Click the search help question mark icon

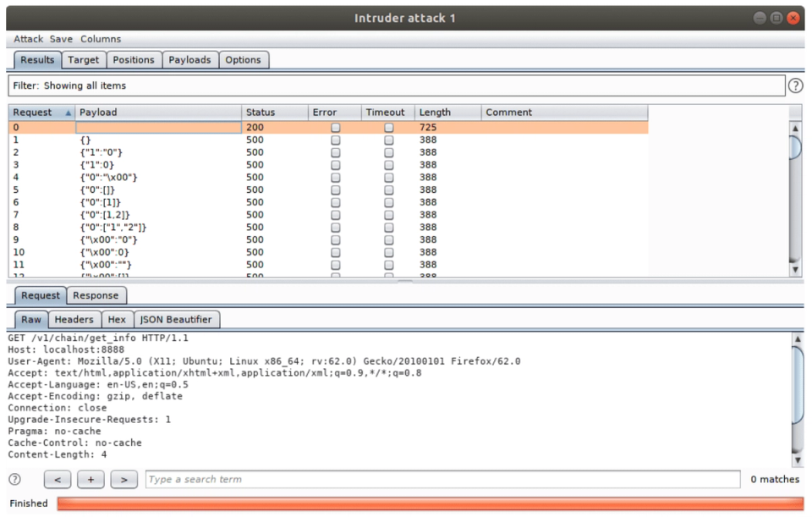tap(15, 479)
